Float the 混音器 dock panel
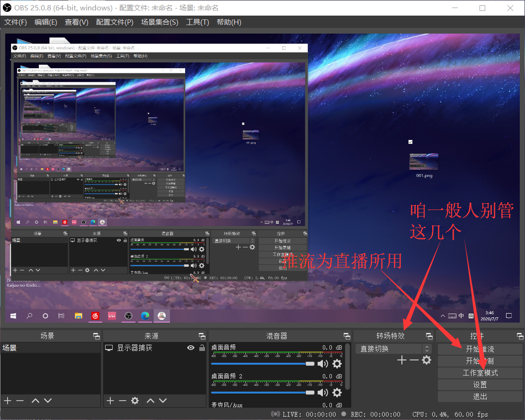Viewport: 525px width, 420px height. (347, 336)
